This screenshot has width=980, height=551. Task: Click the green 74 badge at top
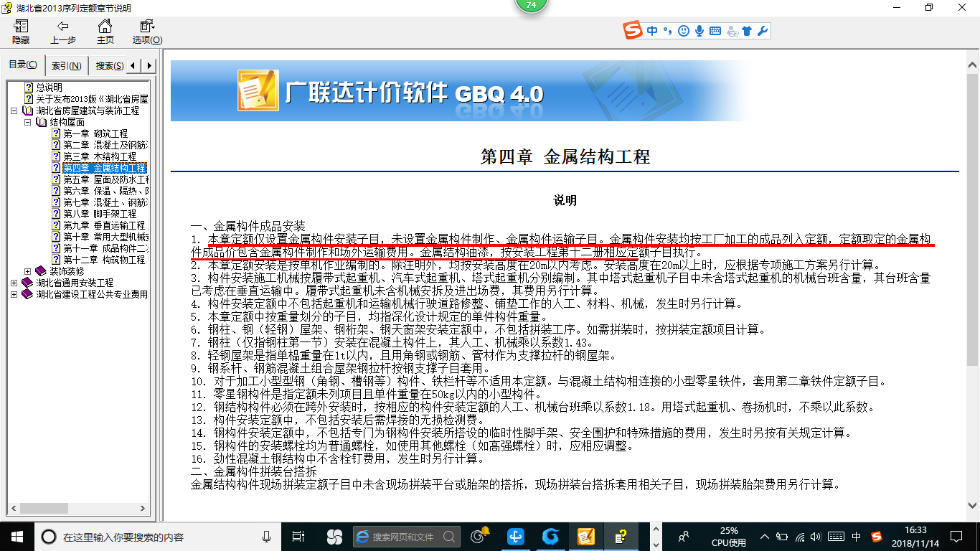point(531,6)
